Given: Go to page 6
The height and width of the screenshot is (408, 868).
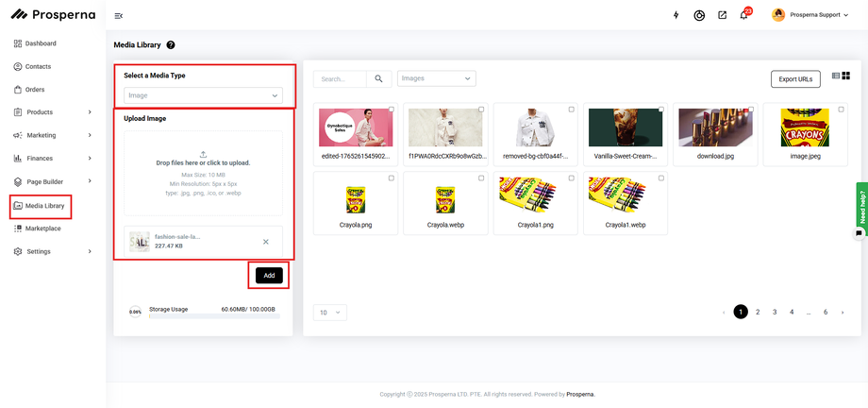Looking at the screenshot, I should (x=826, y=312).
